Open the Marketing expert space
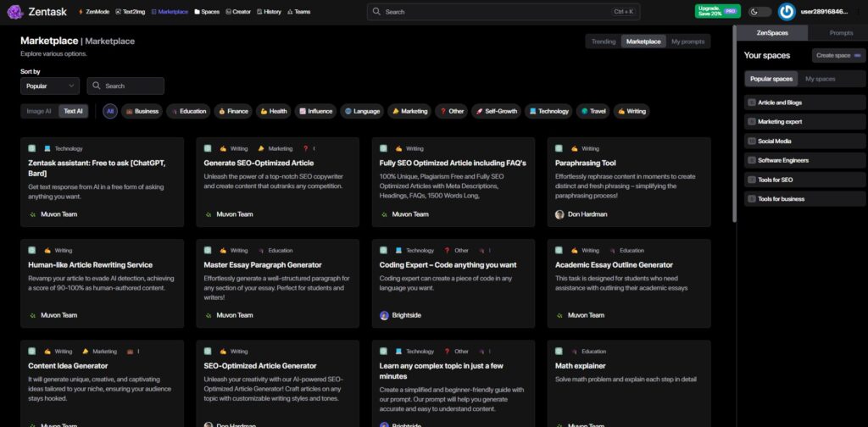This screenshot has height=427, width=868. click(805, 122)
